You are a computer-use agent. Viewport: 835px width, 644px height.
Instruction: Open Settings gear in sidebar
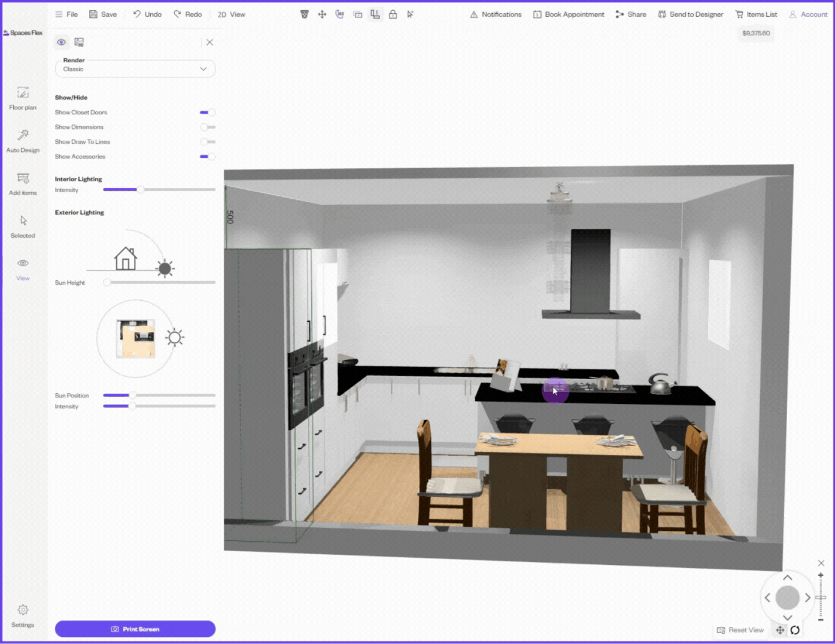point(23,616)
